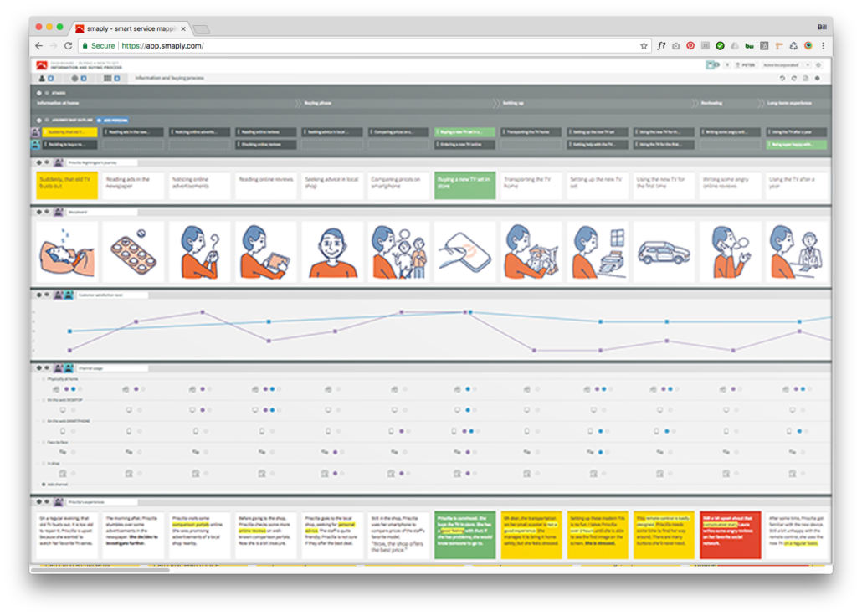The height and width of the screenshot is (616, 862).
Task: Select the Buying phase stage
Action: tap(318, 103)
